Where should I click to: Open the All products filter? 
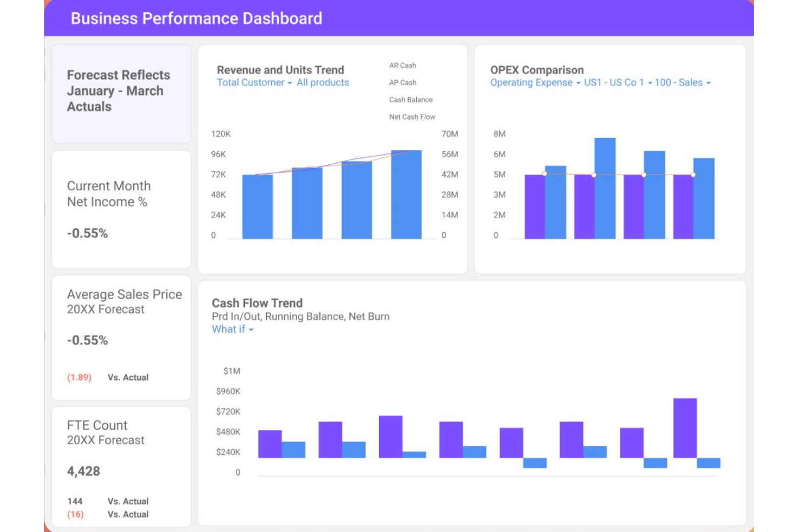pyautogui.click(x=322, y=82)
